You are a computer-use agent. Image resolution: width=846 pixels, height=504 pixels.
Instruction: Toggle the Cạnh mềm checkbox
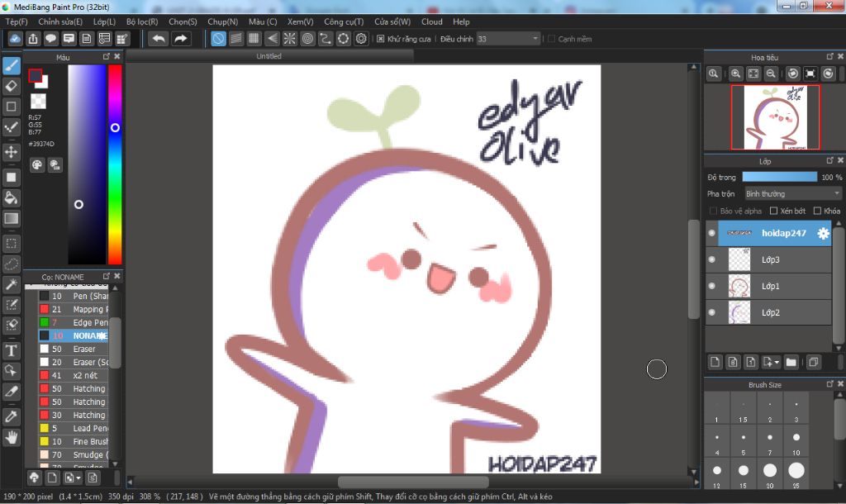551,39
